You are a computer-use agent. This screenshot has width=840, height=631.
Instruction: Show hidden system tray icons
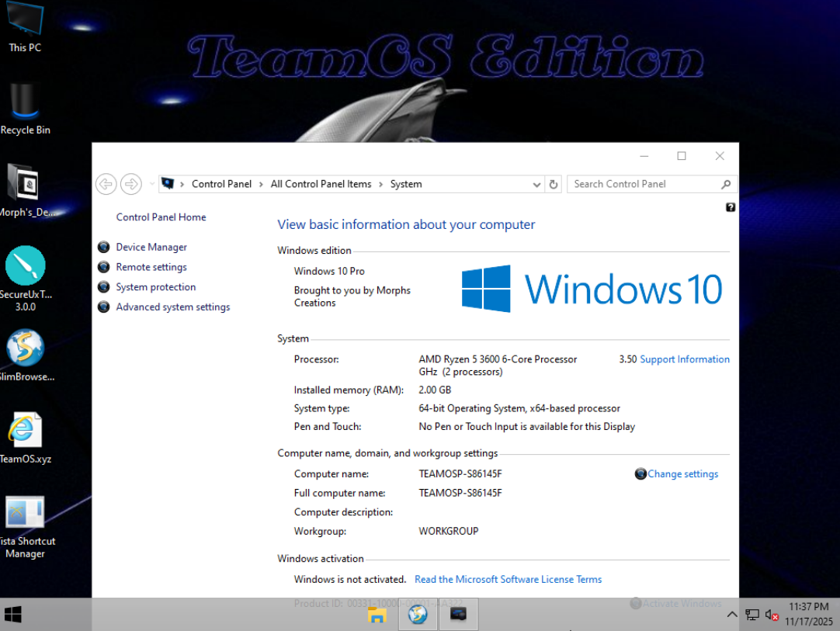pos(732,615)
